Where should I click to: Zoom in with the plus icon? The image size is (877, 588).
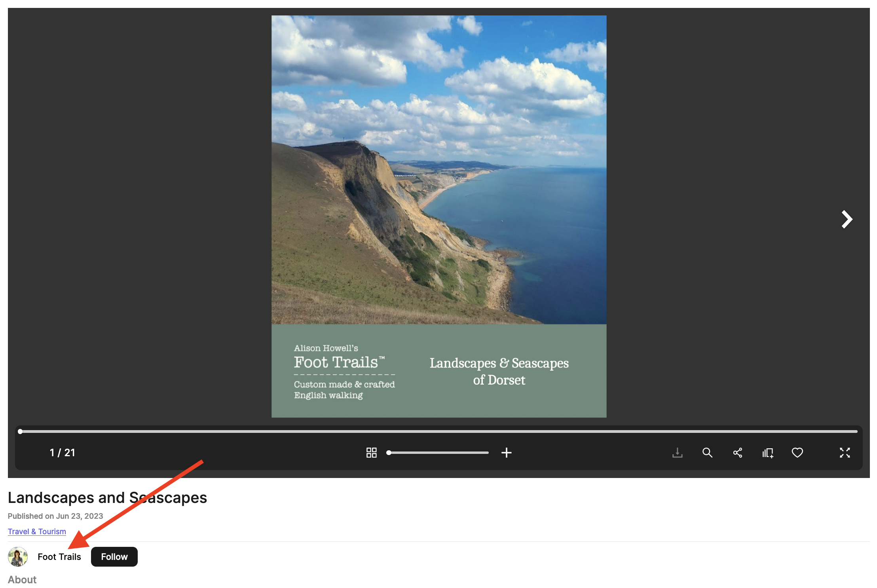tap(506, 453)
